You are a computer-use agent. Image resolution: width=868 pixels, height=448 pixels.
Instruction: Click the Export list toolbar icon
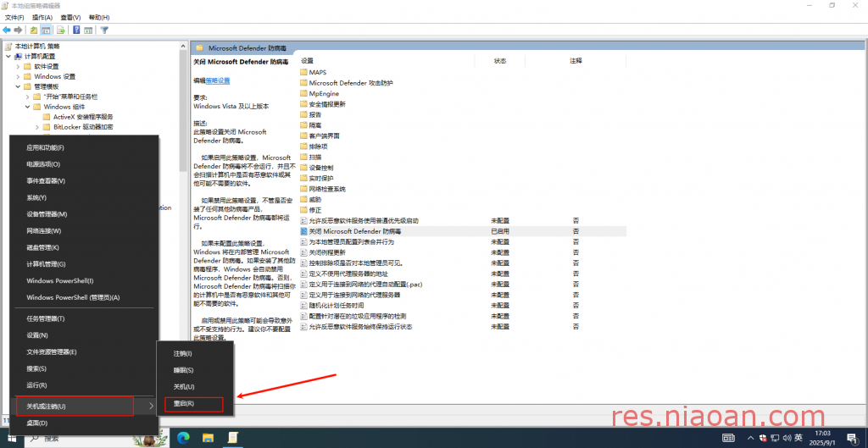(x=61, y=30)
